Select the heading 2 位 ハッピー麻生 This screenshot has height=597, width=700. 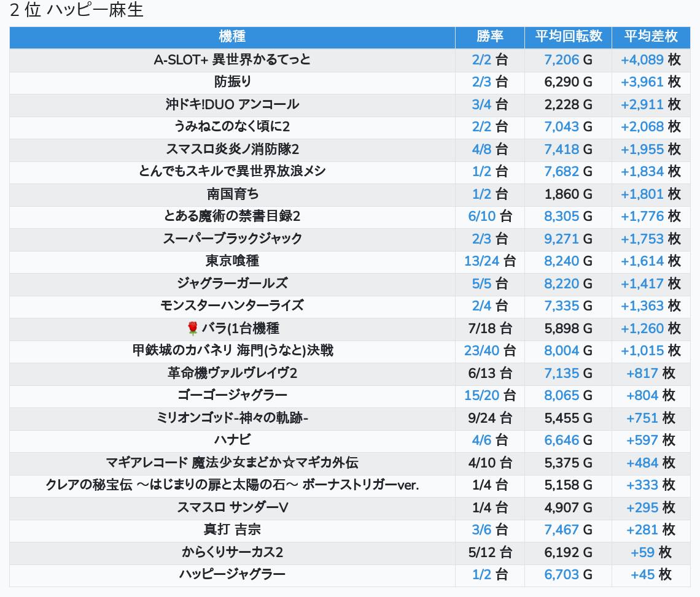(76, 10)
